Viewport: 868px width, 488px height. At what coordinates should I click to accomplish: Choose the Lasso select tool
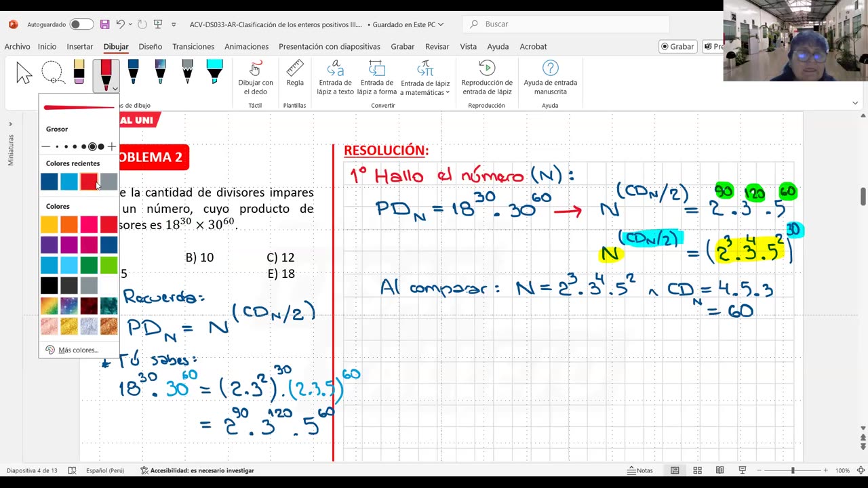[52, 73]
